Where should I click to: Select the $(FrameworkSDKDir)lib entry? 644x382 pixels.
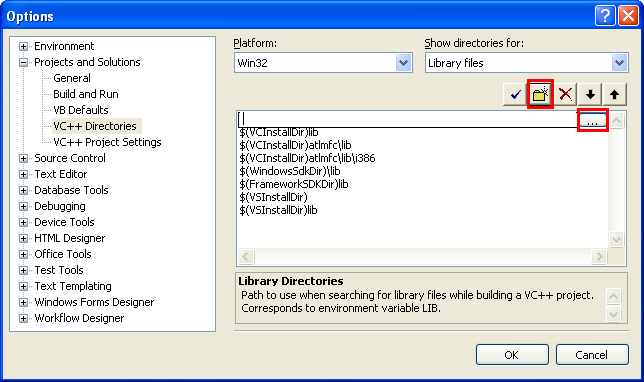[x=294, y=184]
